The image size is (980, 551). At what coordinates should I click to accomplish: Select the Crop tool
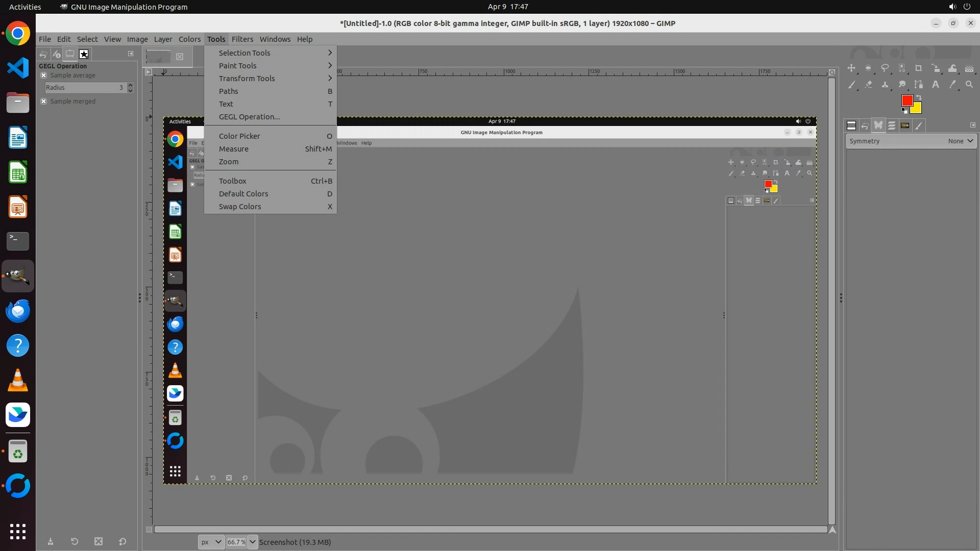coord(918,68)
